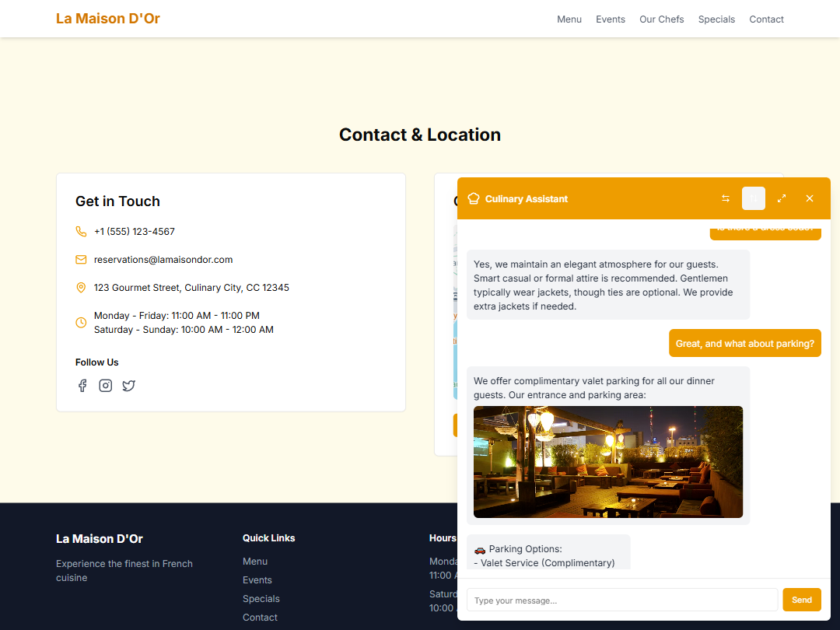Click the highlighted vertical arrows button in chat header

(754, 198)
